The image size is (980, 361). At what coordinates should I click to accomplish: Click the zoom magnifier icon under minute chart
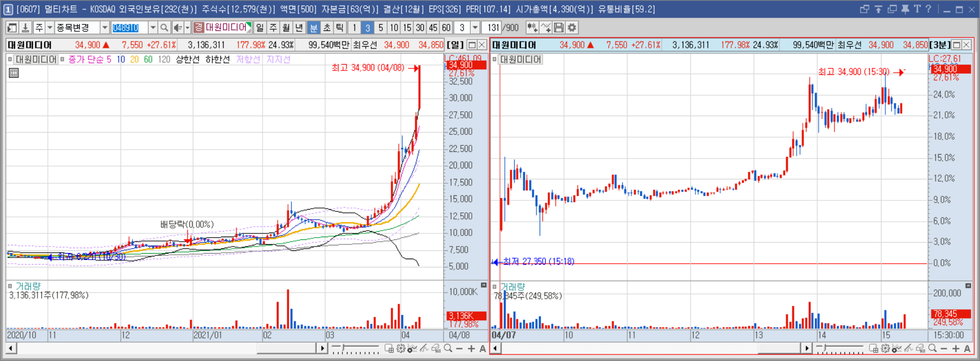click(x=932, y=348)
